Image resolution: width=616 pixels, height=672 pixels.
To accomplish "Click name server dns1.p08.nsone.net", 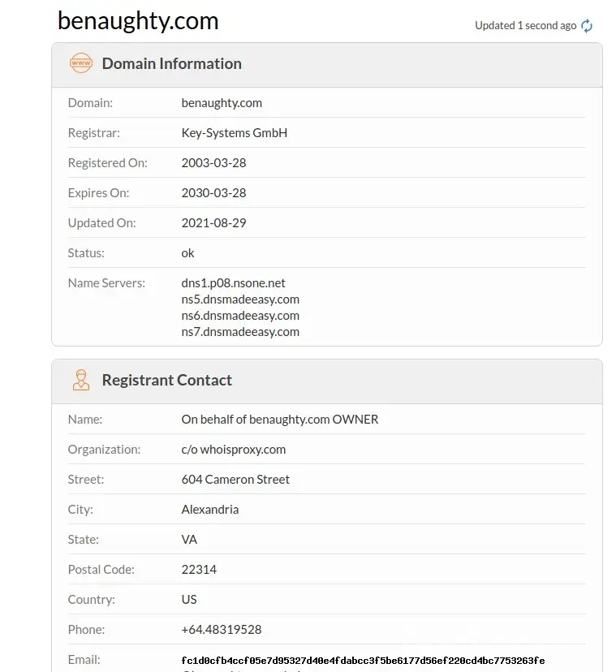I will point(234,283).
